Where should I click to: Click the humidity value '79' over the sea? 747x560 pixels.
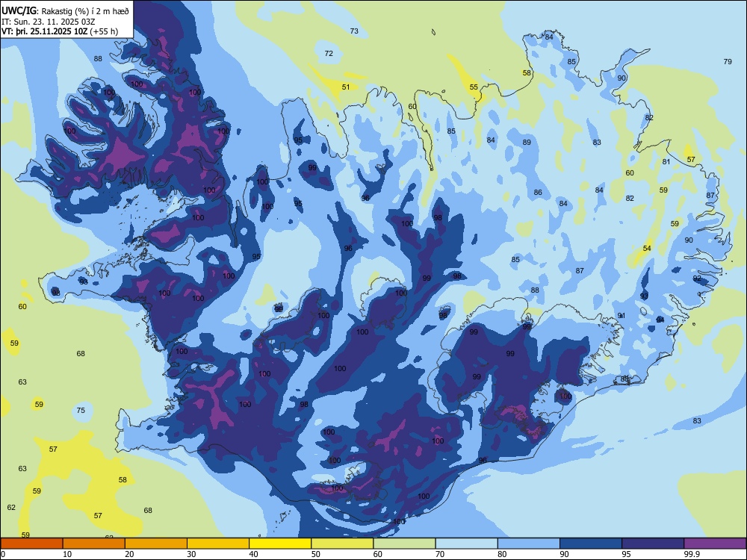click(728, 61)
